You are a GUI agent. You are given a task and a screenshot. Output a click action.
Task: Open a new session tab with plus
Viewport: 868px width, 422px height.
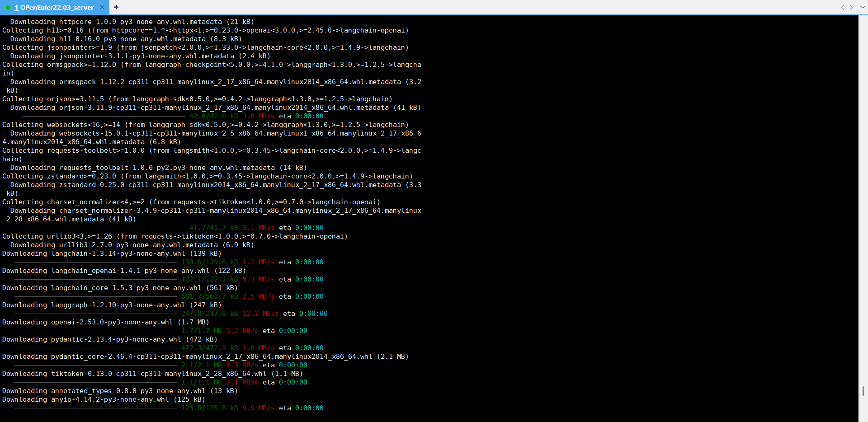116,7
